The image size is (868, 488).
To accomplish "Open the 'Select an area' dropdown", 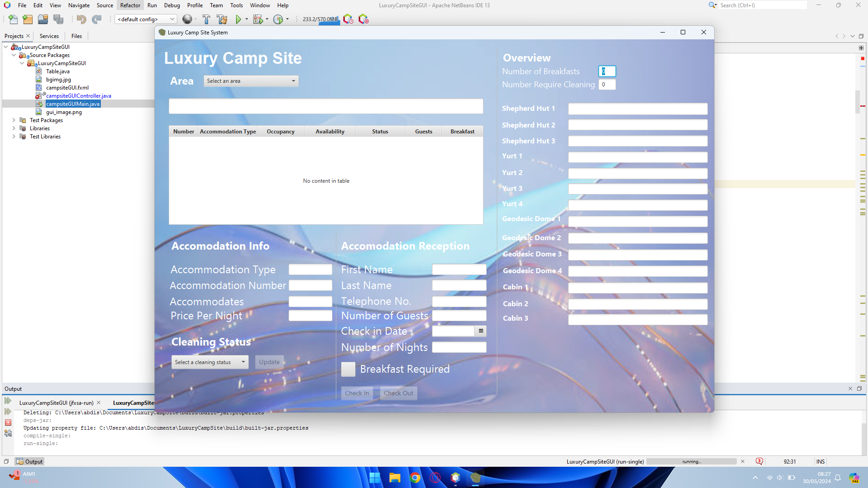I will coord(251,81).
